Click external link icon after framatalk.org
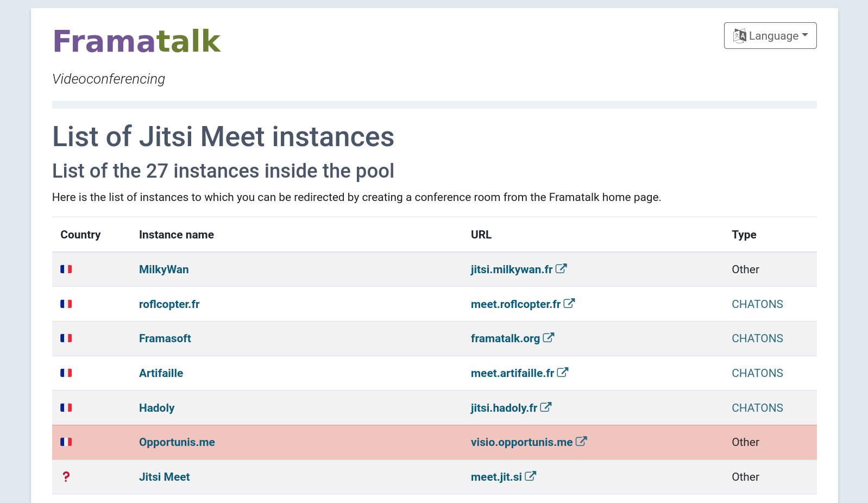Screen dimensions: 868x503 549,338
